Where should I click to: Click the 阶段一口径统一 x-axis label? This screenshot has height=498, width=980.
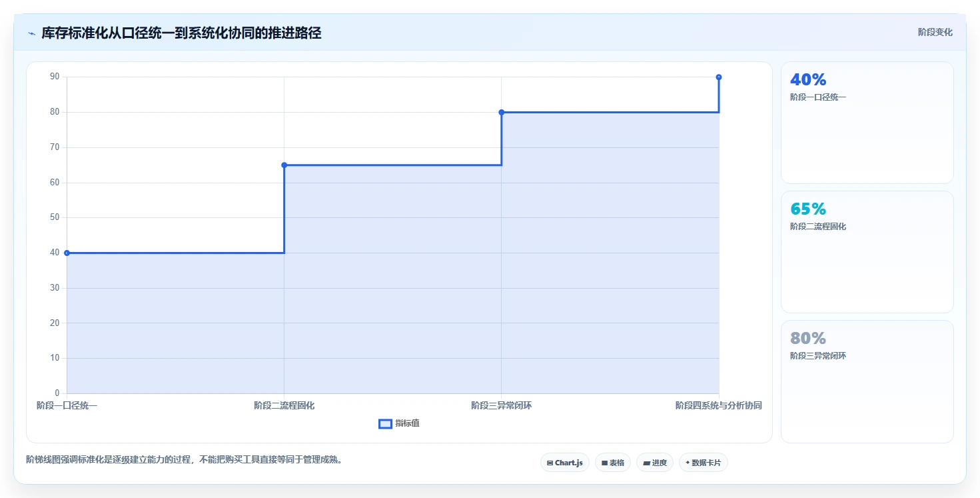[x=67, y=405]
